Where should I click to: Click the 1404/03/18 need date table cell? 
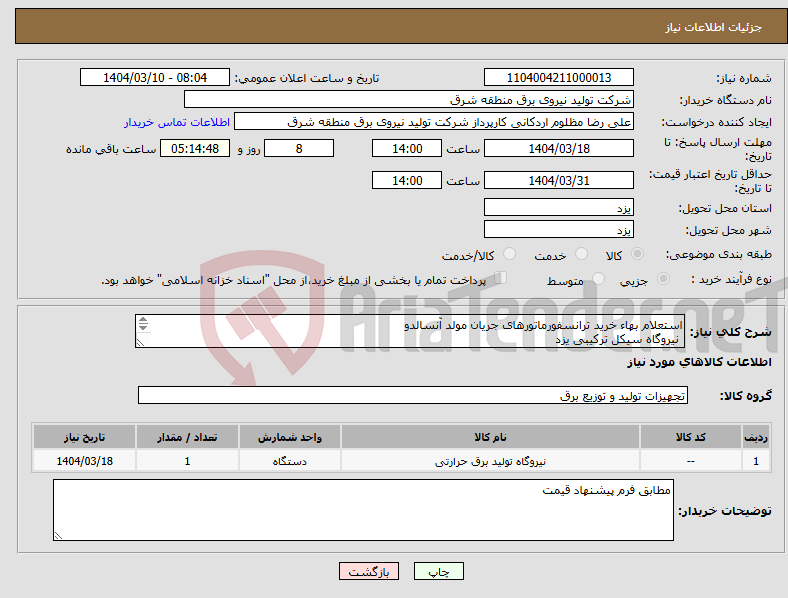[84, 461]
